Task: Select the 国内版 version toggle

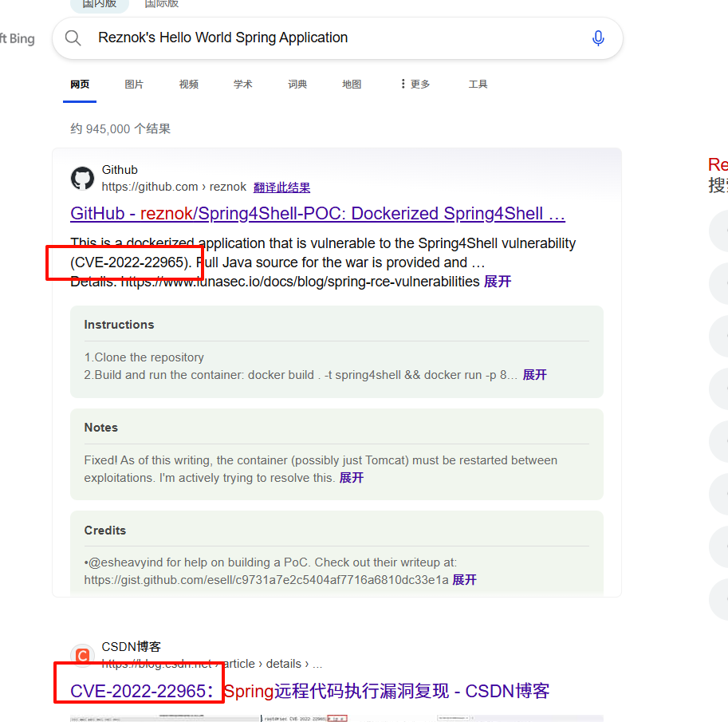Action: [100, 4]
